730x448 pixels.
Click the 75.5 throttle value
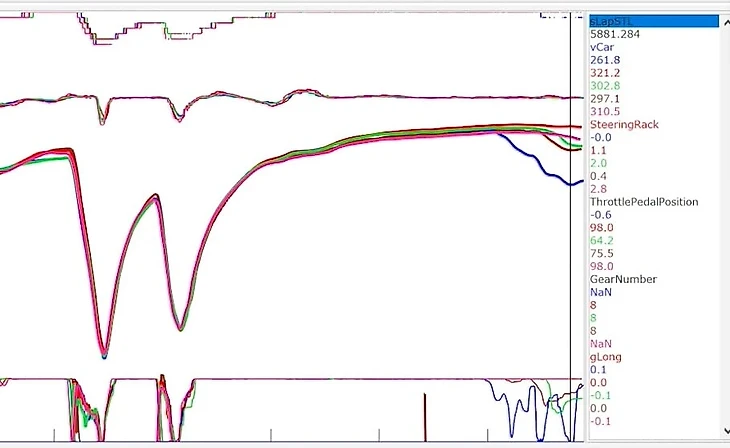tap(602, 253)
